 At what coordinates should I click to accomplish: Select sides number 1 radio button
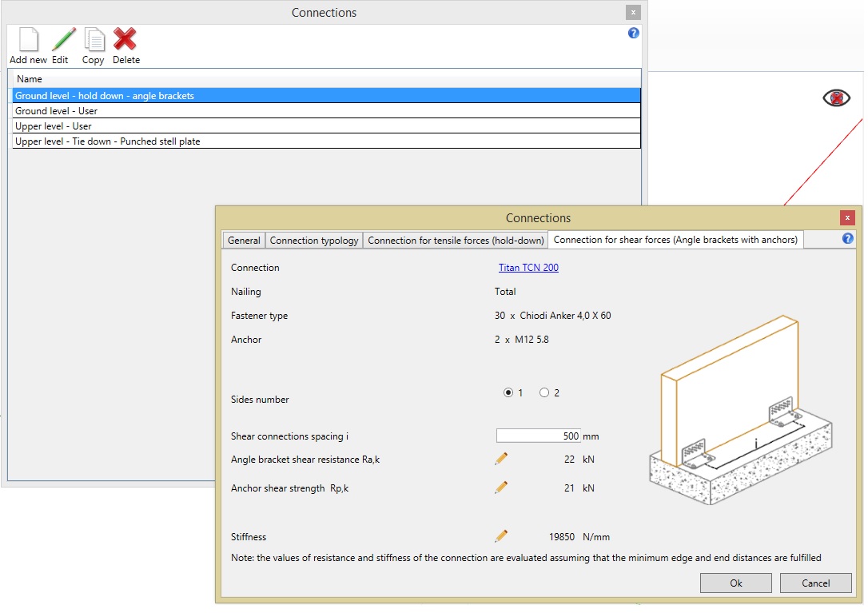(508, 392)
